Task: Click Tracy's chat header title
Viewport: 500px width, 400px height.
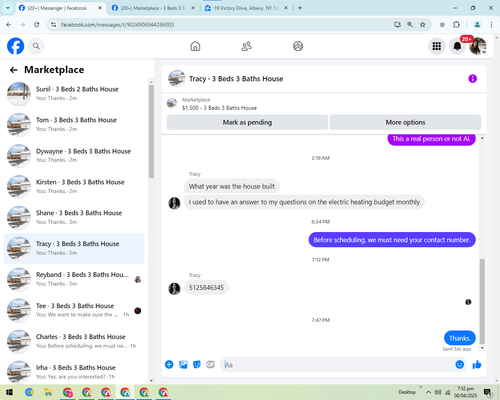Action: pos(236,79)
